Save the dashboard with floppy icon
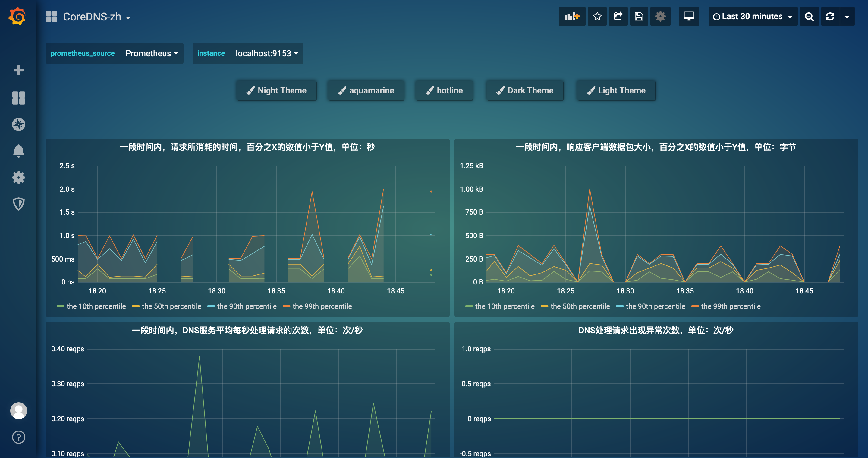The image size is (868, 458). coord(639,16)
